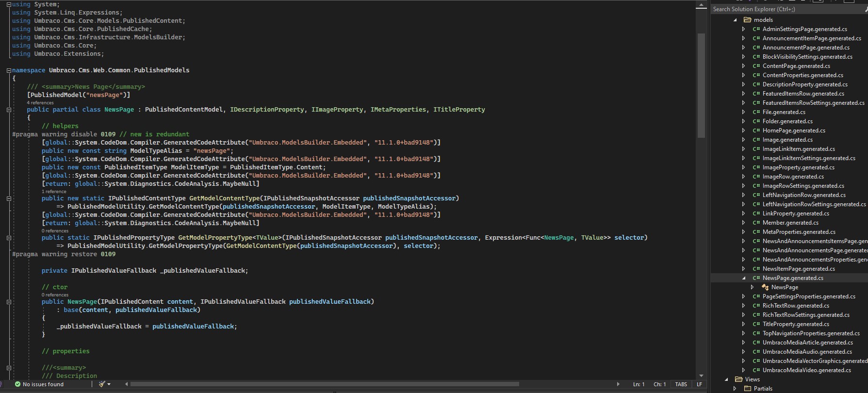Focus the Search Solution Explorer field
The width and height of the screenshot is (868, 393).
[789, 9]
